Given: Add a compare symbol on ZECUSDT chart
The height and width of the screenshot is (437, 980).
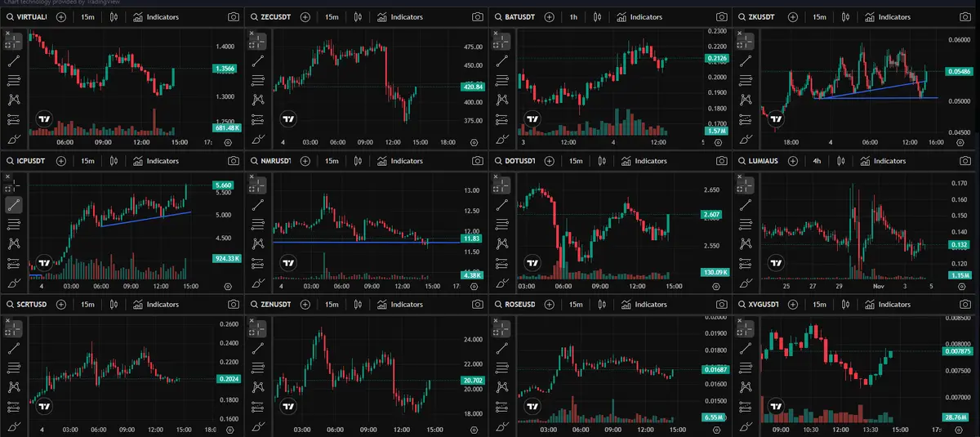Looking at the screenshot, I should (305, 16).
